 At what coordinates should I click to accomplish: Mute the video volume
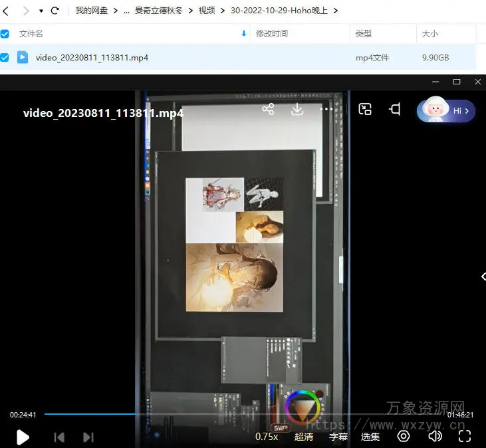click(435, 436)
